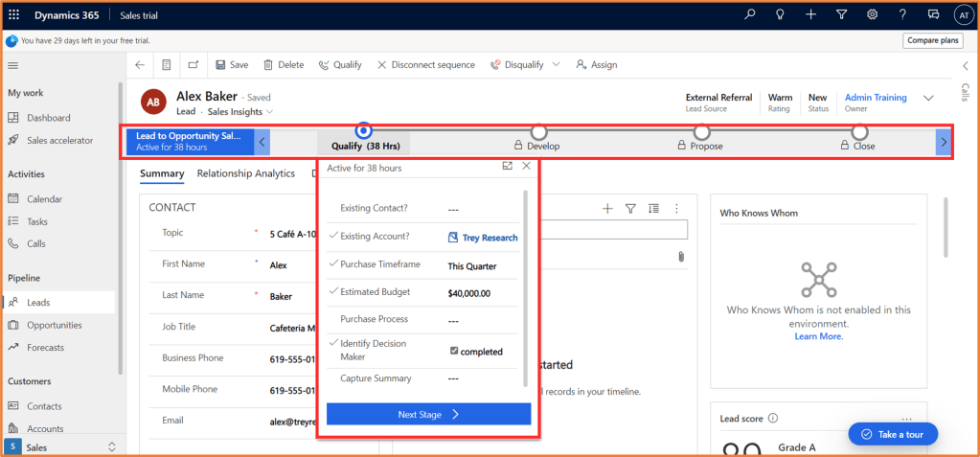Click the timeline search input field
980x457 pixels.
(613, 230)
